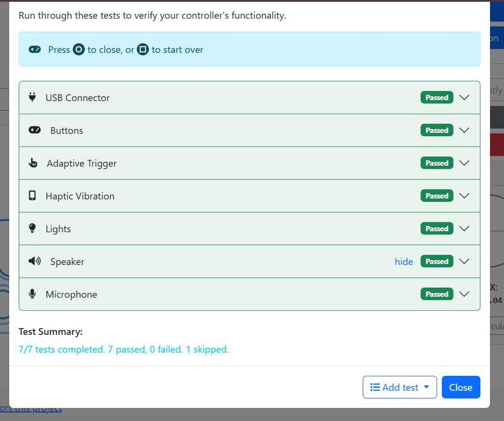Expand the Adaptive Trigger chevron
The height and width of the screenshot is (421, 504).
(464, 163)
